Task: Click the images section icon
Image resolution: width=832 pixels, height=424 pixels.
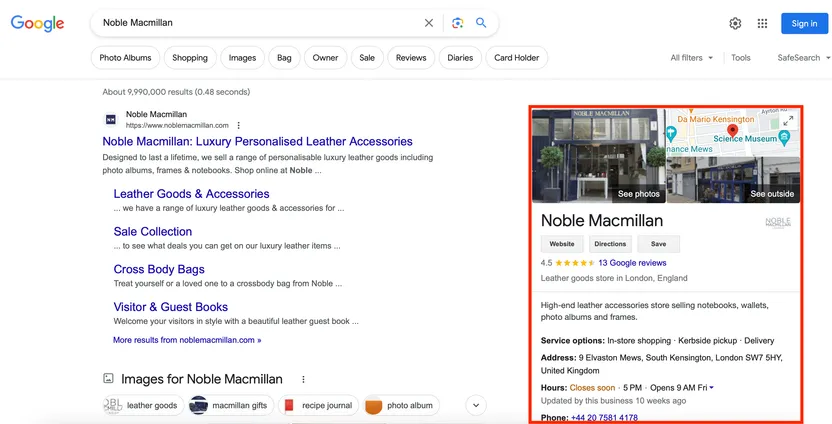Action: tap(108, 378)
